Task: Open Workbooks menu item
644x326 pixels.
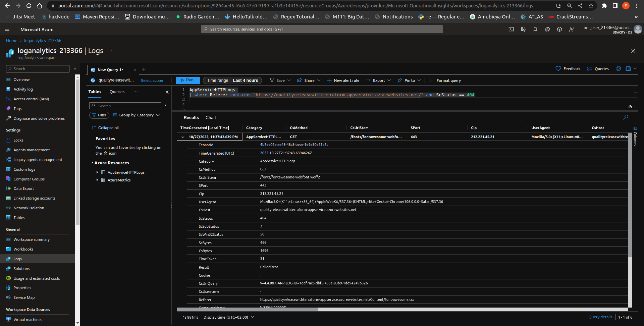Action: 23,249
